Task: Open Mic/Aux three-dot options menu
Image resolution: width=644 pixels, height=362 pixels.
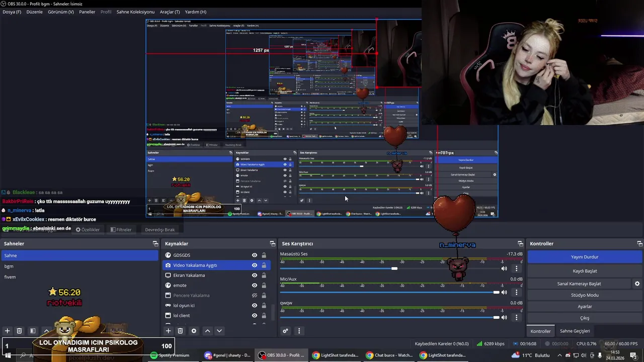Action: (x=516, y=292)
